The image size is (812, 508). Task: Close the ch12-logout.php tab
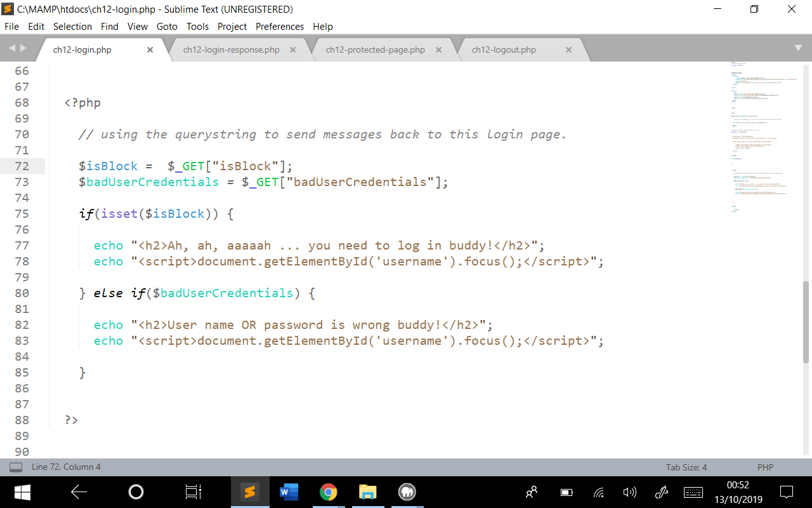click(x=568, y=50)
